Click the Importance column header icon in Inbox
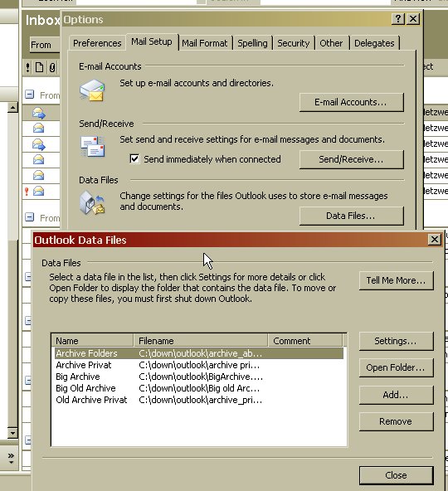 coord(28,67)
